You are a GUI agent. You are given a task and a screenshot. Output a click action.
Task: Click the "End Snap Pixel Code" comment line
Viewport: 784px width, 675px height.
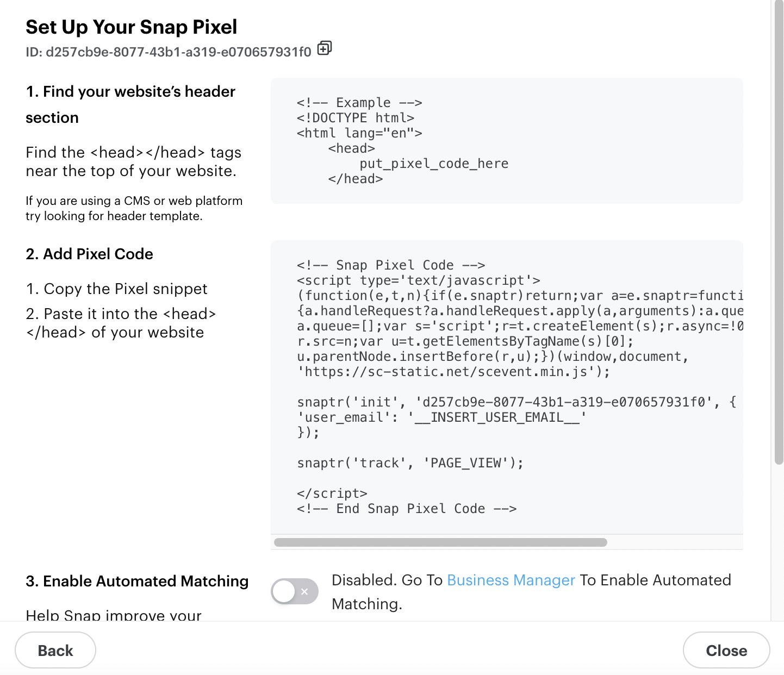click(x=407, y=509)
